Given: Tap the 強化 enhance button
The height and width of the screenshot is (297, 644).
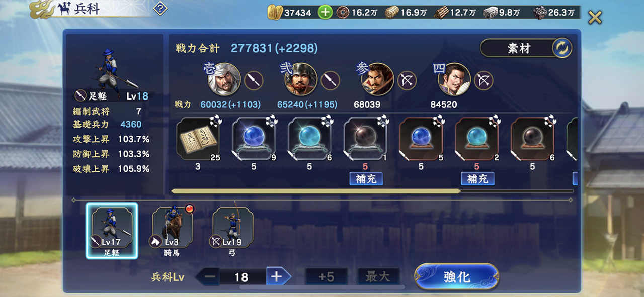Looking at the screenshot, I should click(457, 277).
